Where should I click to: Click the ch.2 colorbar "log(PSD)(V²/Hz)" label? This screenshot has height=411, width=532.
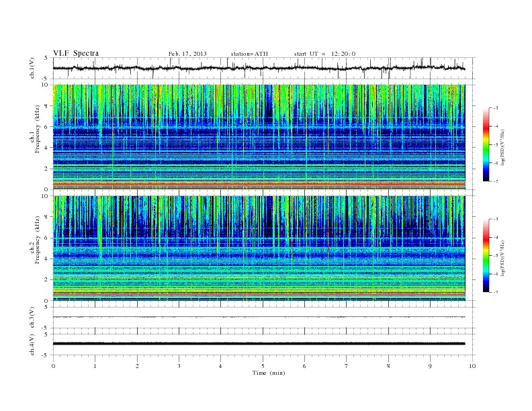[502, 258]
